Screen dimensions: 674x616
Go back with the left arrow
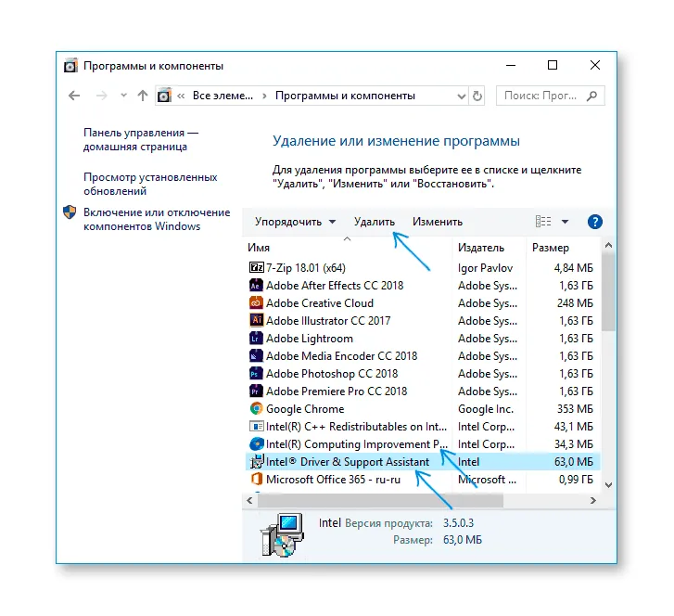click(x=74, y=96)
